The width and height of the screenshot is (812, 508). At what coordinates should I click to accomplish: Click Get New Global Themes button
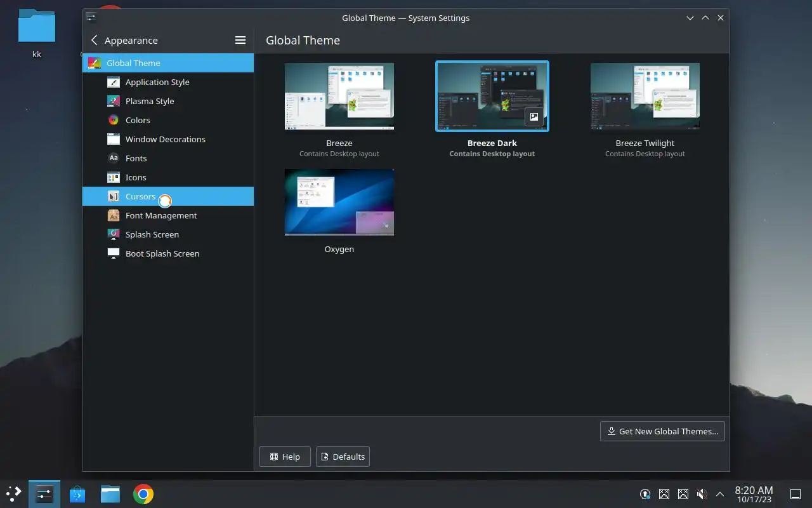(662, 431)
